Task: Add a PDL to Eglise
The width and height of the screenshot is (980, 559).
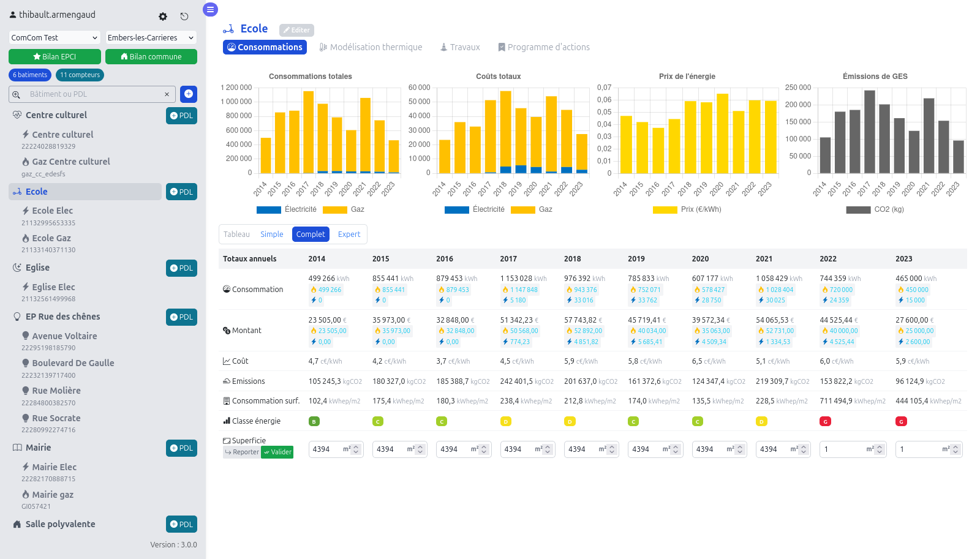Action: click(x=181, y=268)
